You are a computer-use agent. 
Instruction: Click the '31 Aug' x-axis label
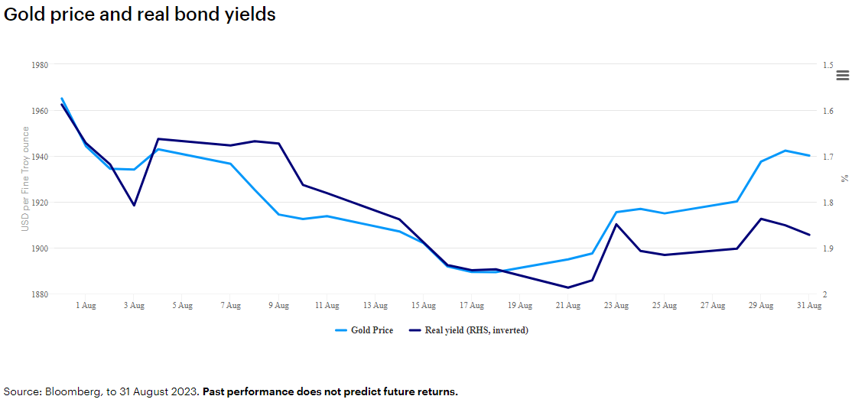(809, 306)
